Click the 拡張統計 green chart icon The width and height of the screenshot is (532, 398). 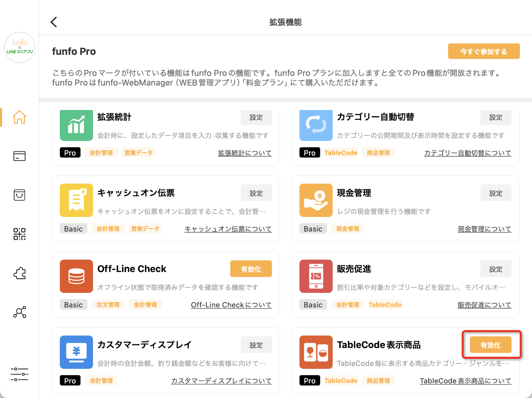point(76,125)
